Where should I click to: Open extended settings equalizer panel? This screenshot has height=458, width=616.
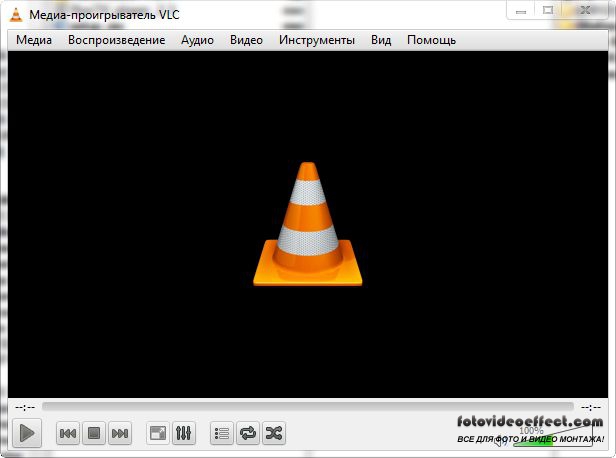pos(183,433)
